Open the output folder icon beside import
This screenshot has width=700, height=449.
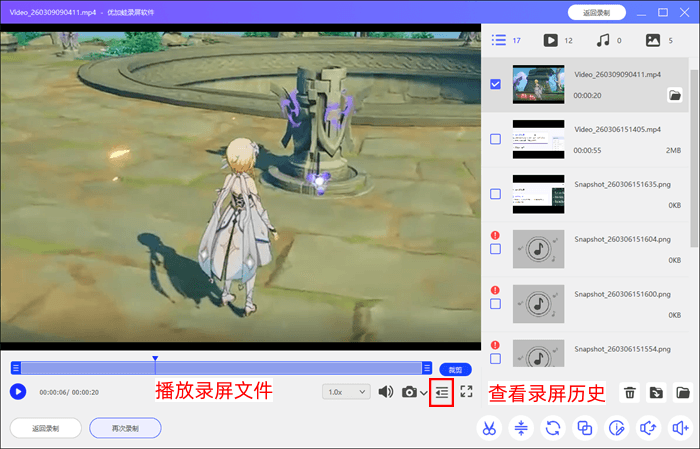[683, 393]
